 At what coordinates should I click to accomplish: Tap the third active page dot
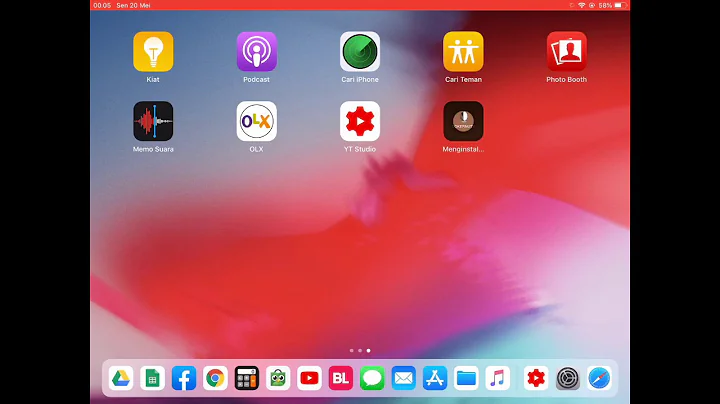(x=368, y=351)
